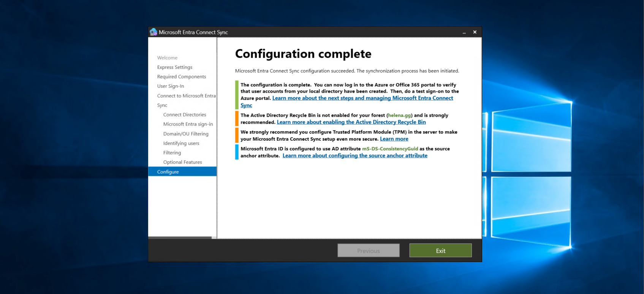Open the TPM Learn more link
644x294 pixels.
[394, 139]
